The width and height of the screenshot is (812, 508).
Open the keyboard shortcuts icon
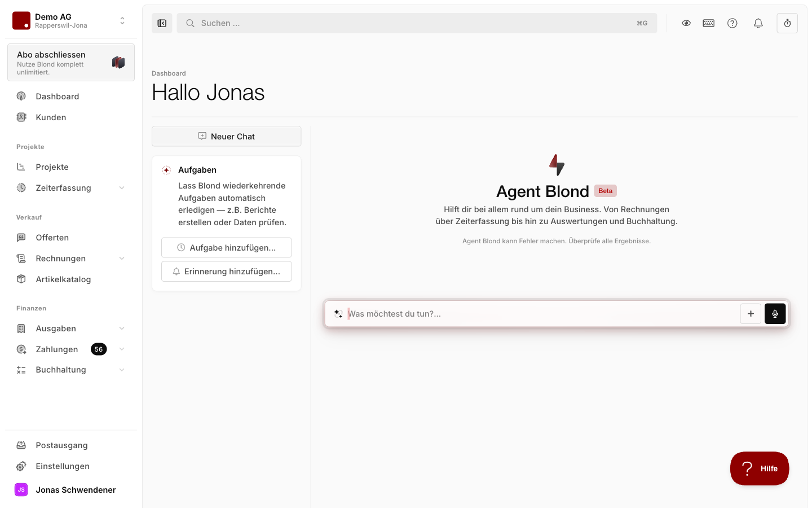pos(709,23)
